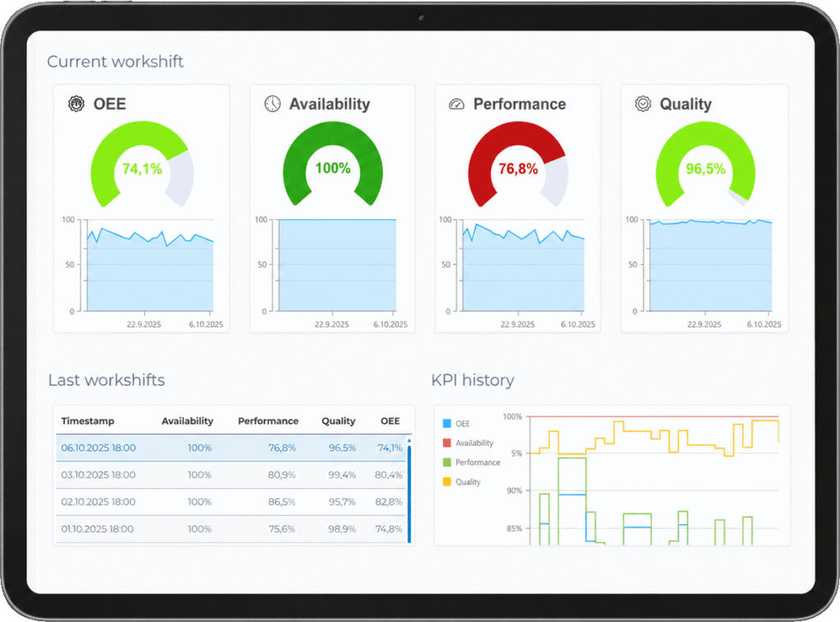Click the Availability card title text
The image size is (840, 622).
tap(330, 104)
